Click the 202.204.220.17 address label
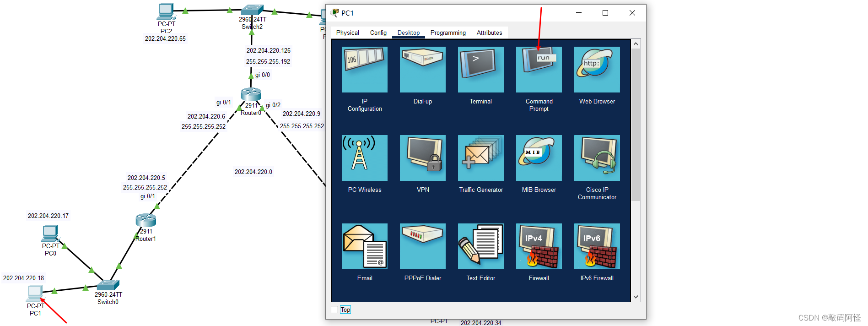This screenshot has width=868, height=326. pos(48,216)
